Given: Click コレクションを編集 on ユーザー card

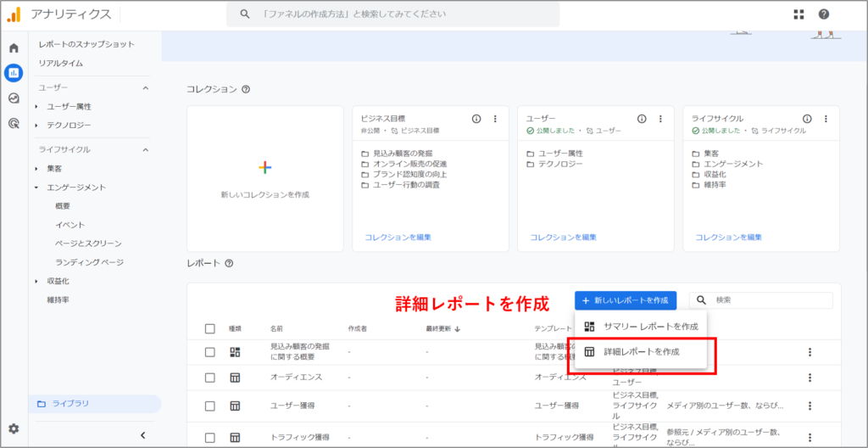Looking at the screenshot, I should click(x=563, y=238).
